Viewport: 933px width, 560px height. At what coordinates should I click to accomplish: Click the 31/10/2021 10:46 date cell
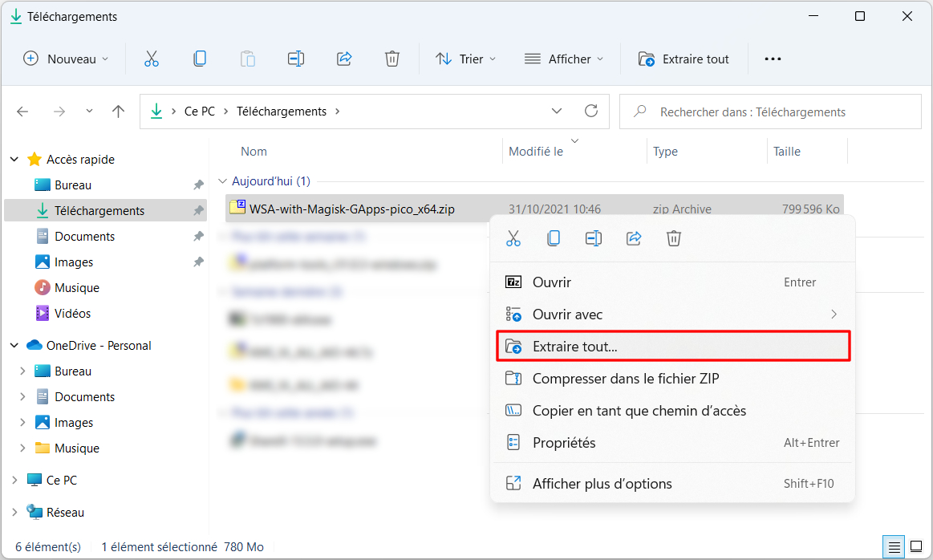click(554, 209)
